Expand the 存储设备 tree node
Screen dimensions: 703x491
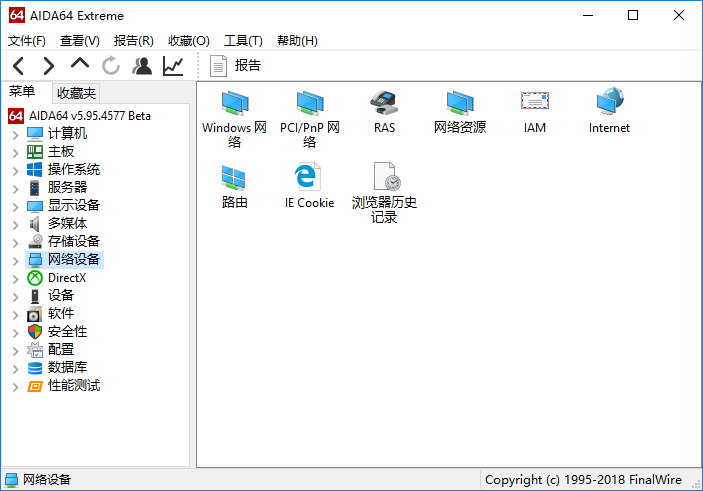point(16,243)
